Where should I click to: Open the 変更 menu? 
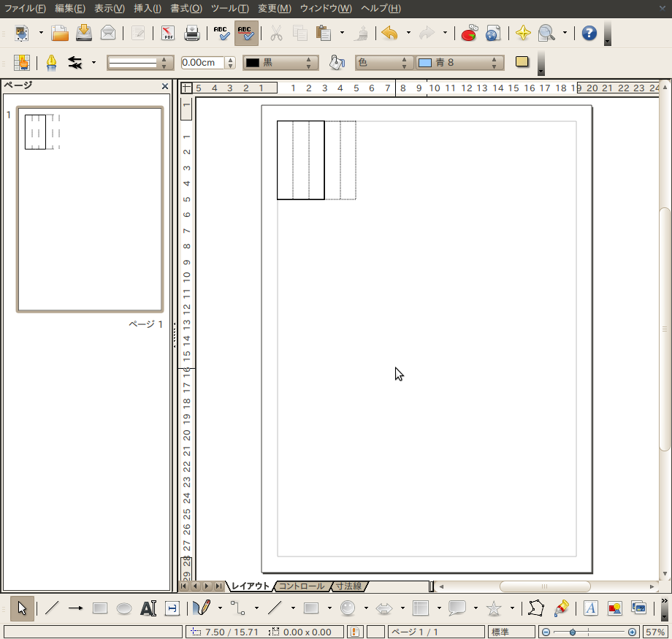click(x=275, y=8)
